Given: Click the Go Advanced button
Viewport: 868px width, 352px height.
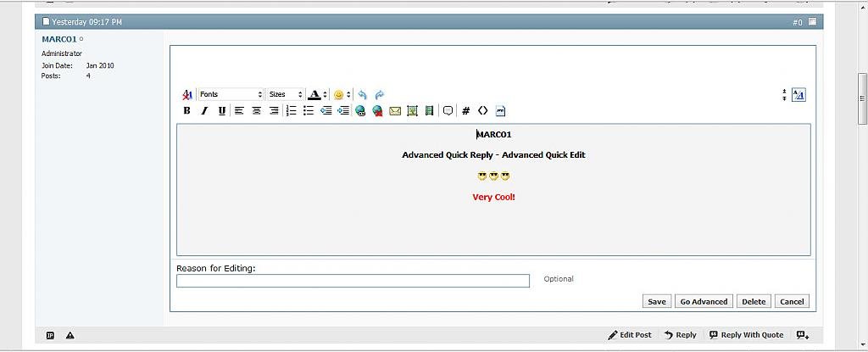Looking at the screenshot, I should (704, 302).
